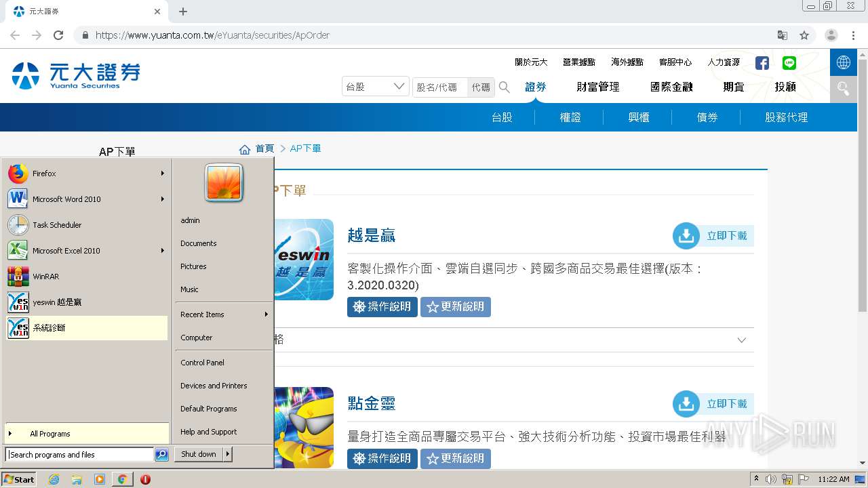Viewport: 868px width, 488px height.
Task: Expand the Firefox jump list arrow
Action: tap(163, 174)
